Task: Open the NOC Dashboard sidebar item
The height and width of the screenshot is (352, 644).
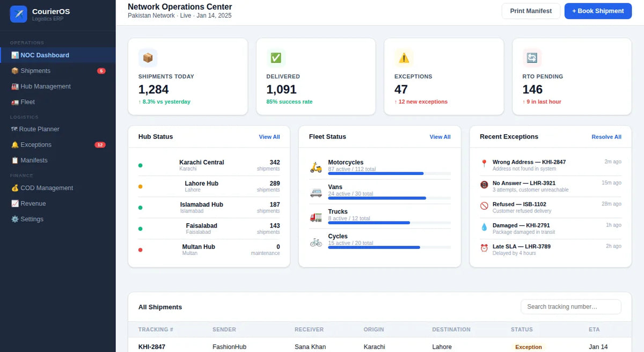Action: click(x=58, y=55)
